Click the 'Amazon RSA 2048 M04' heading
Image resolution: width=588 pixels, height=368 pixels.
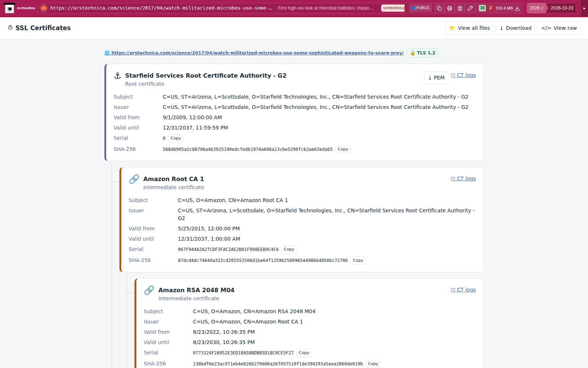[x=196, y=290]
